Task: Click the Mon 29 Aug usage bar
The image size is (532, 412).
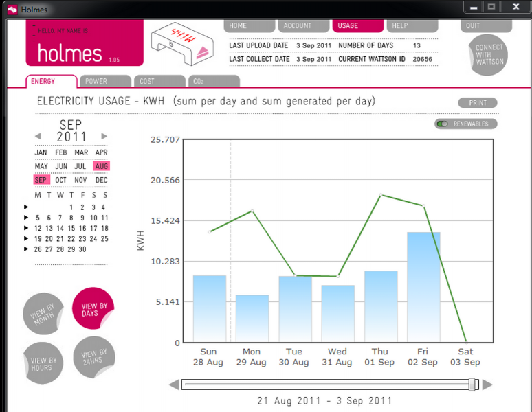Action: coord(252,319)
